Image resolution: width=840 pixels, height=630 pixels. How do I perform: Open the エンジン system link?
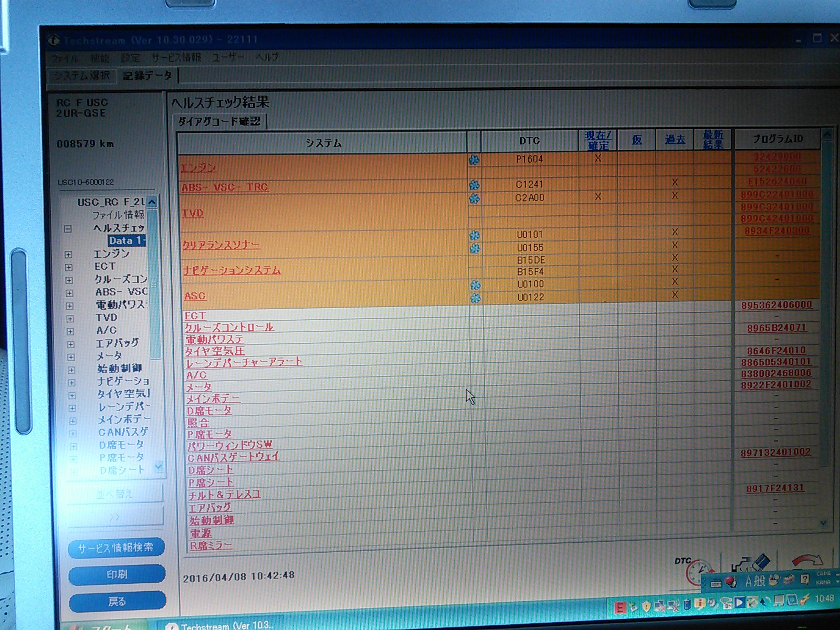coord(198,167)
